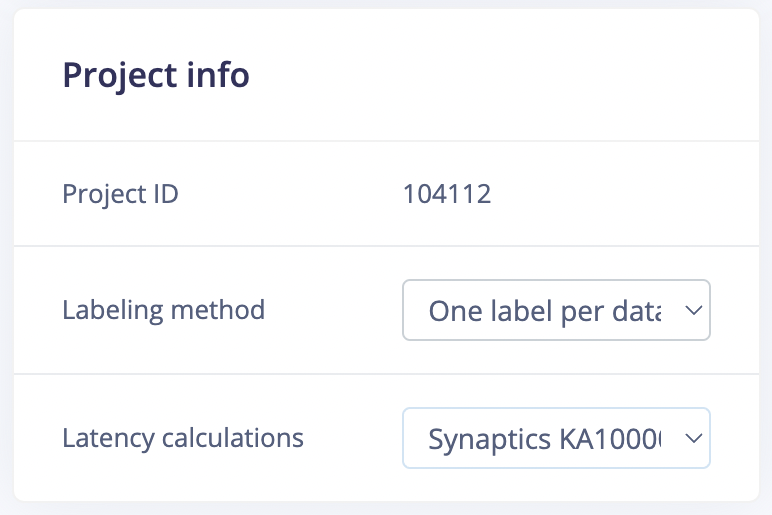Click the word "One" in the labeling dropdown

tap(451, 311)
